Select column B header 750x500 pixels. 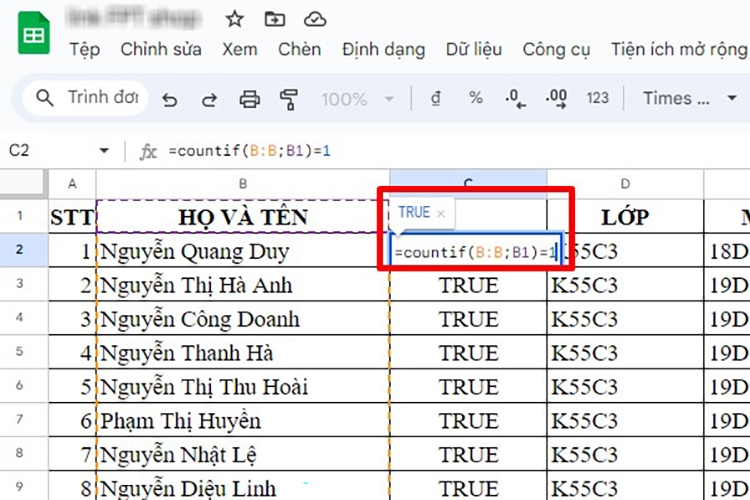coord(243,184)
